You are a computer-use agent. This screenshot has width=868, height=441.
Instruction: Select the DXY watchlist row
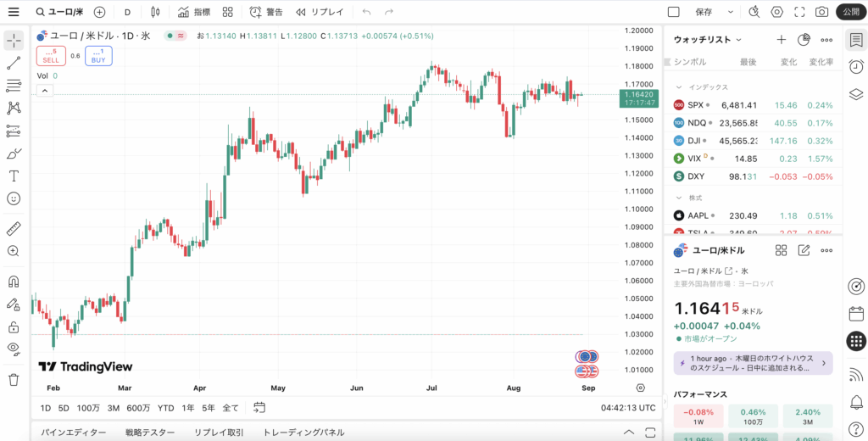[x=753, y=176]
